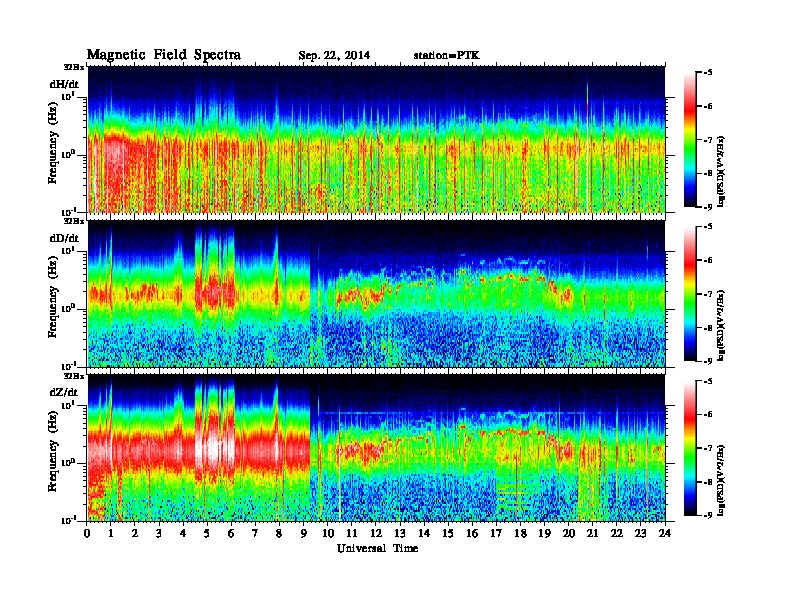The height and width of the screenshot is (612, 792).
Task: Click the "16" hour tick label
Action: 472,533
